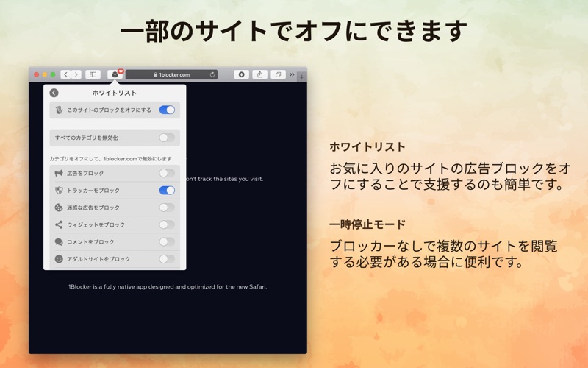This screenshot has width=588, height=368.
Task: Click the すべてのカテゴリを無効化 label
Action: click(x=87, y=138)
